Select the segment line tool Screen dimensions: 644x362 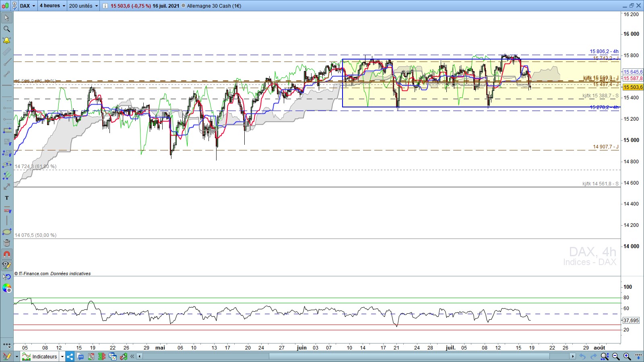pyautogui.click(x=7, y=74)
